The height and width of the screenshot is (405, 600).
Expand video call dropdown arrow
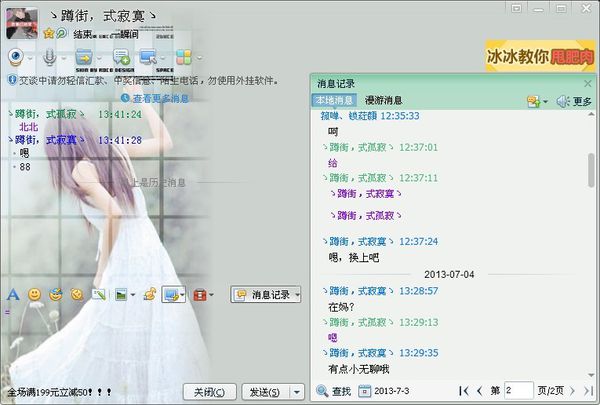(29, 58)
